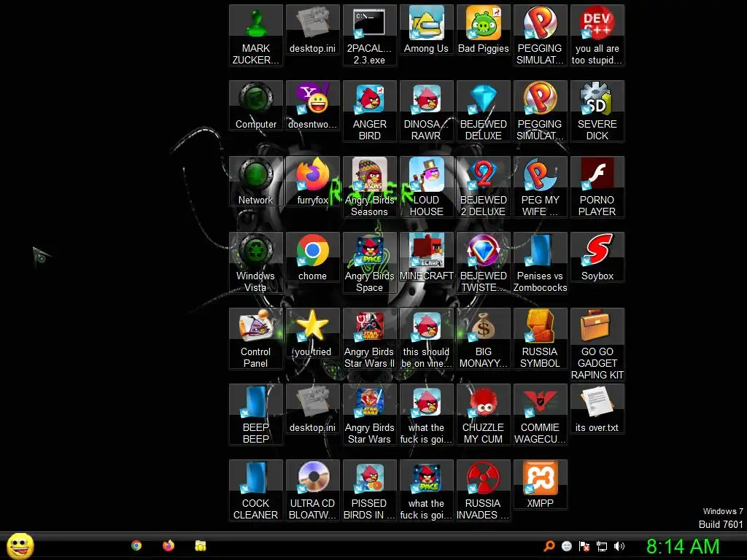747x560 pixels.
Task: Open File Explorer from the taskbar
Action: point(200,545)
